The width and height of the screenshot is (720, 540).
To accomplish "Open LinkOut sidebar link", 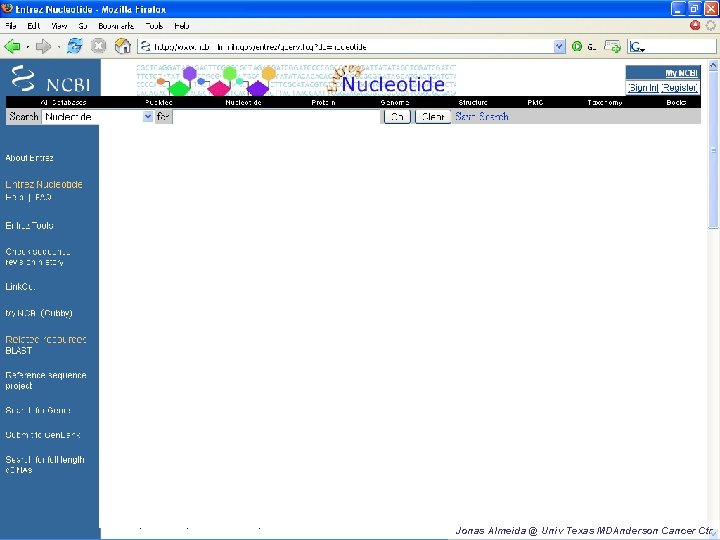I will tap(20, 287).
